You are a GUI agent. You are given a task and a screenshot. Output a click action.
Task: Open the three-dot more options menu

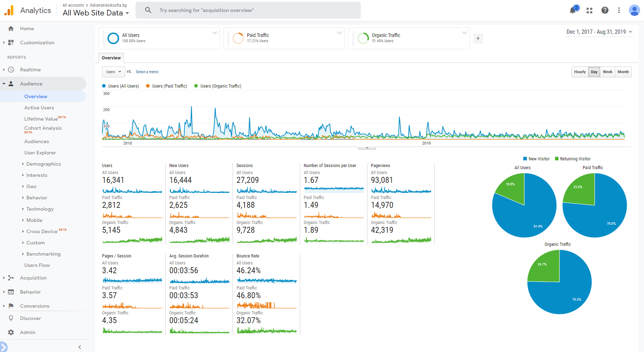click(619, 10)
